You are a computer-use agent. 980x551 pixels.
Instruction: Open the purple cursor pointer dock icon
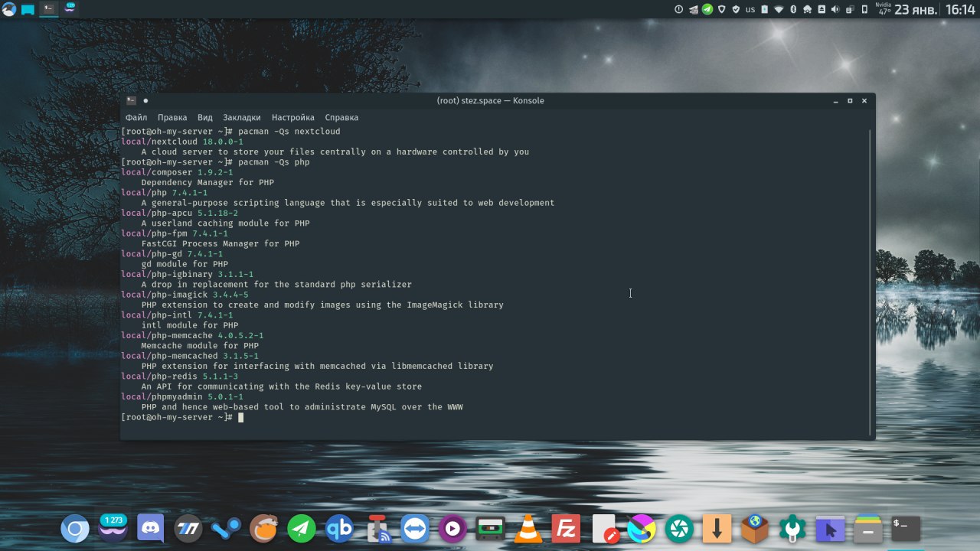(830, 529)
